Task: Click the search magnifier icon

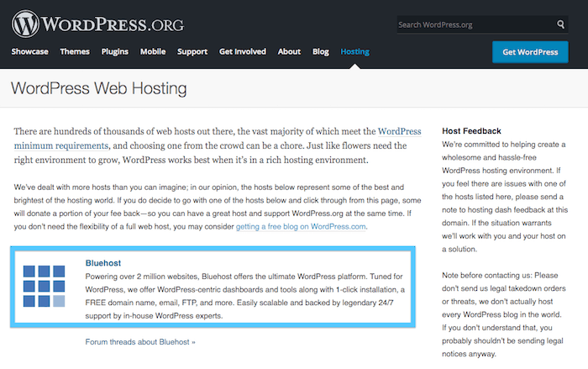Action: [x=560, y=24]
